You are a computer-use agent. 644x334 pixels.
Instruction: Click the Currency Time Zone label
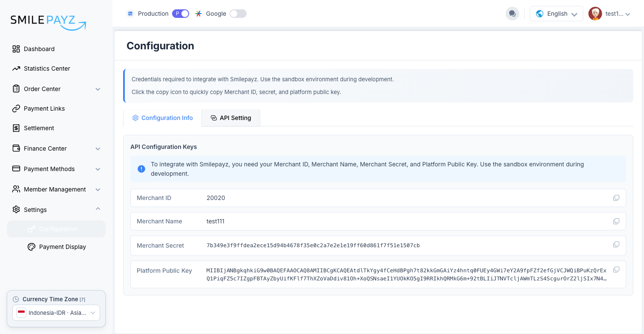[x=50, y=299]
